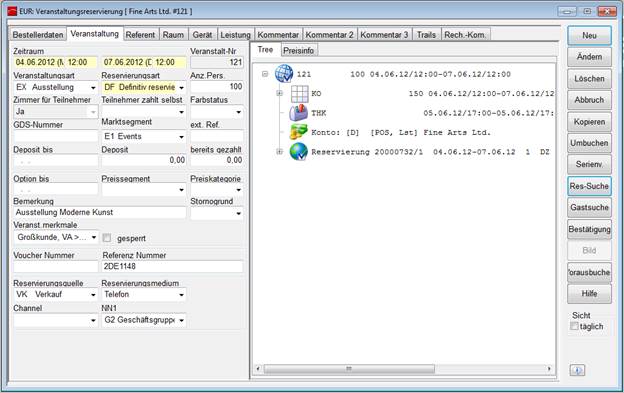624x393 pixels.
Task: Click the THK mailbox icon in tree
Action: coord(298,113)
